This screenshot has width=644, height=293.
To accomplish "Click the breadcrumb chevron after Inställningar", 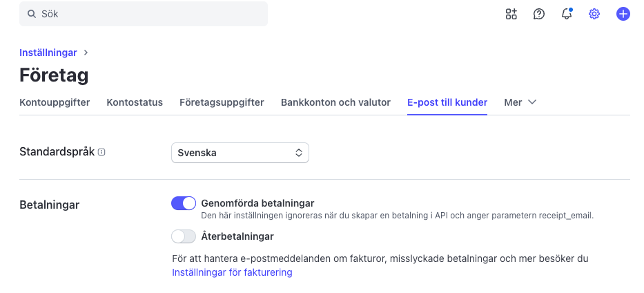I will (86, 53).
